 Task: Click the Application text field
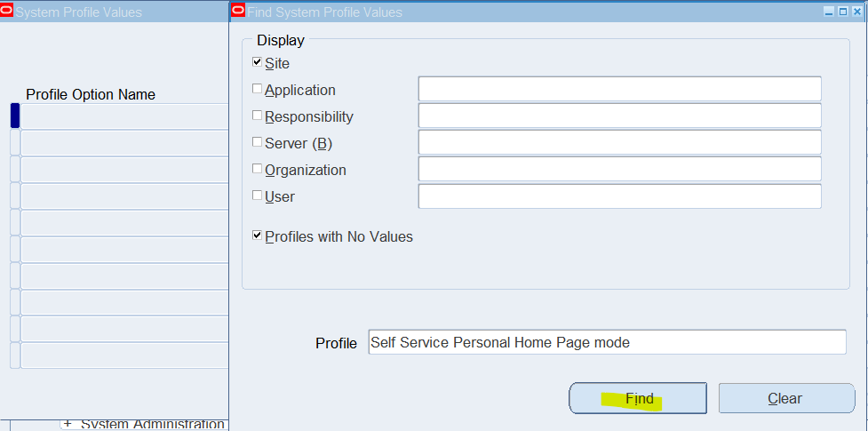click(619, 89)
